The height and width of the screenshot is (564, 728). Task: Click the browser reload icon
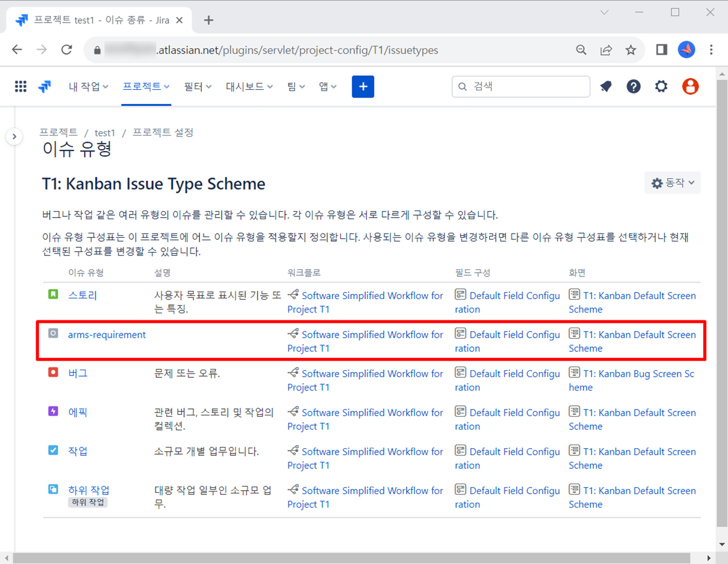67,50
